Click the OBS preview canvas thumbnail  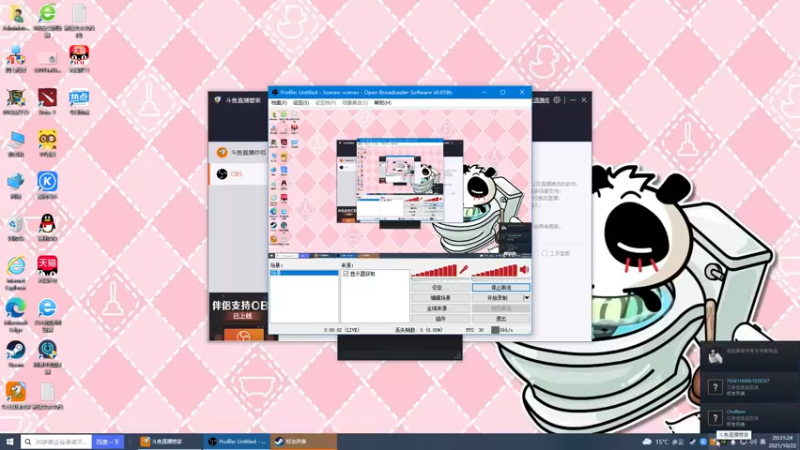tap(400, 182)
